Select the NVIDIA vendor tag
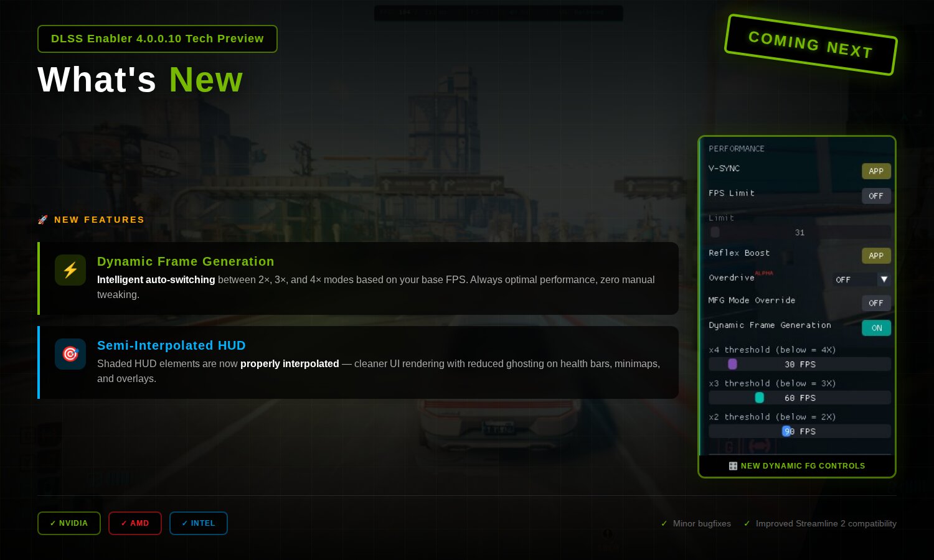 (69, 523)
